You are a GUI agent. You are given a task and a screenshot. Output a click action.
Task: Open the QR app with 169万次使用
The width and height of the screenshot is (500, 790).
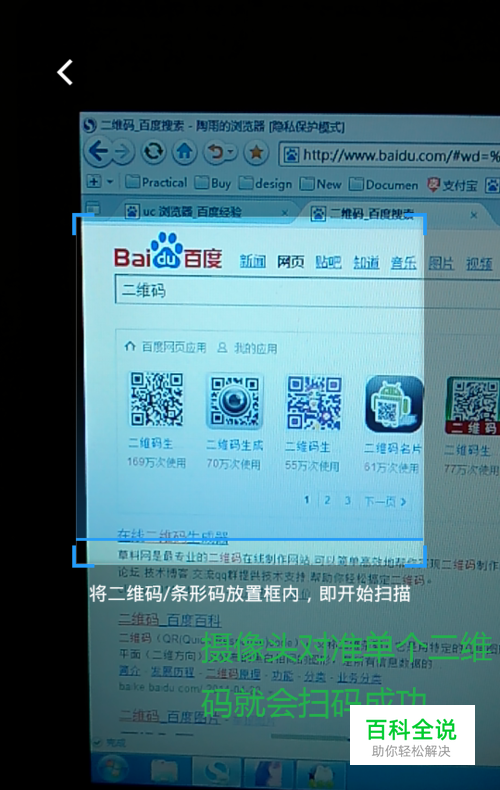click(156, 399)
